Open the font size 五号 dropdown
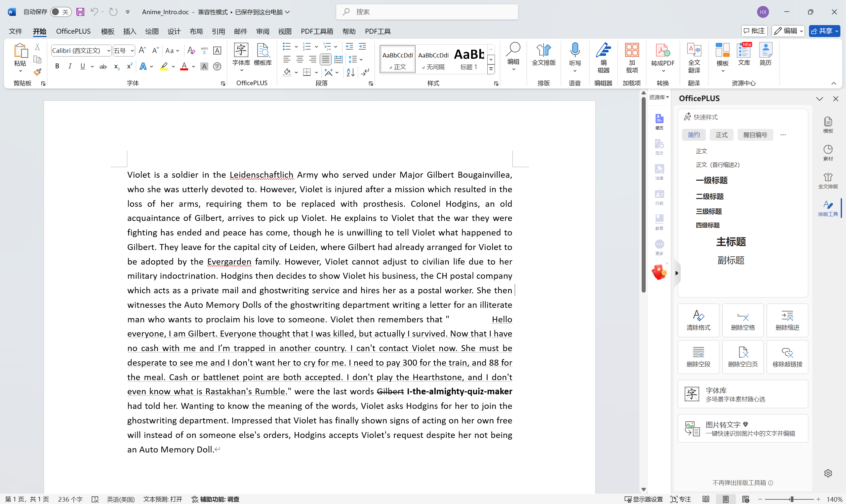 [132, 51]
